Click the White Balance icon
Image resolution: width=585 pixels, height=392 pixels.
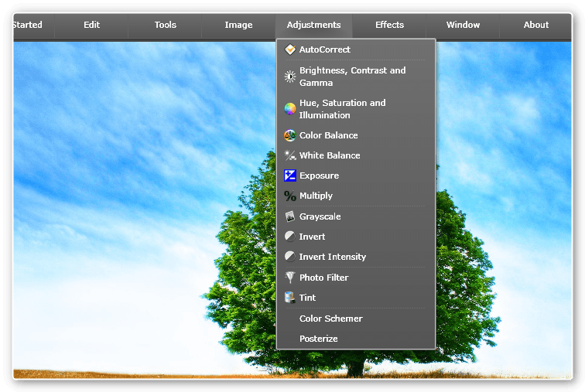289,155
